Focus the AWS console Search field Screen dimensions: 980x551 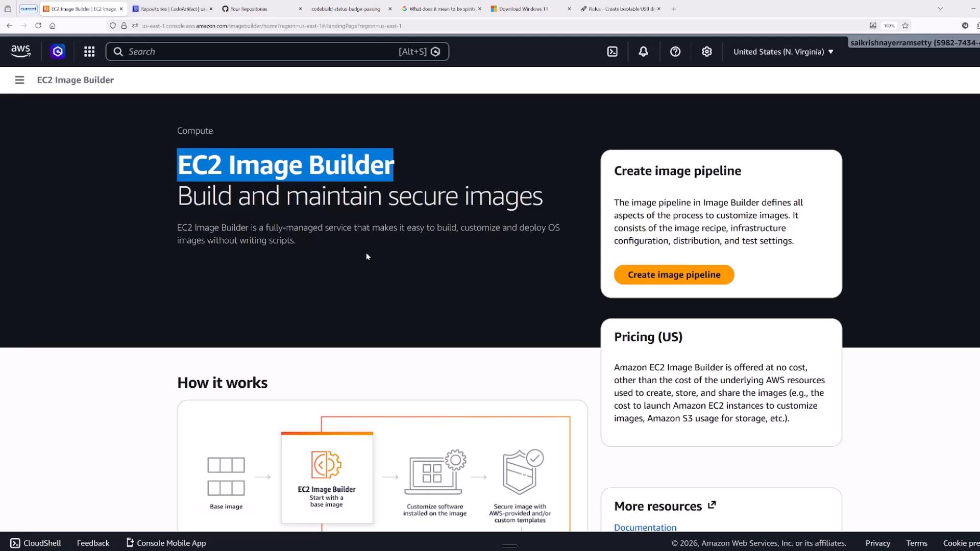pos(277,52)
